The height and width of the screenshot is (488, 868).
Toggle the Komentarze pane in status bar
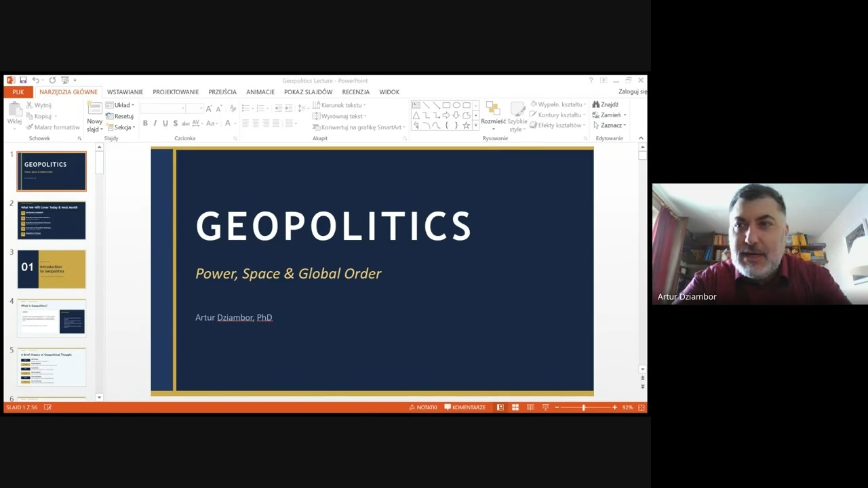tap(465, 407)
